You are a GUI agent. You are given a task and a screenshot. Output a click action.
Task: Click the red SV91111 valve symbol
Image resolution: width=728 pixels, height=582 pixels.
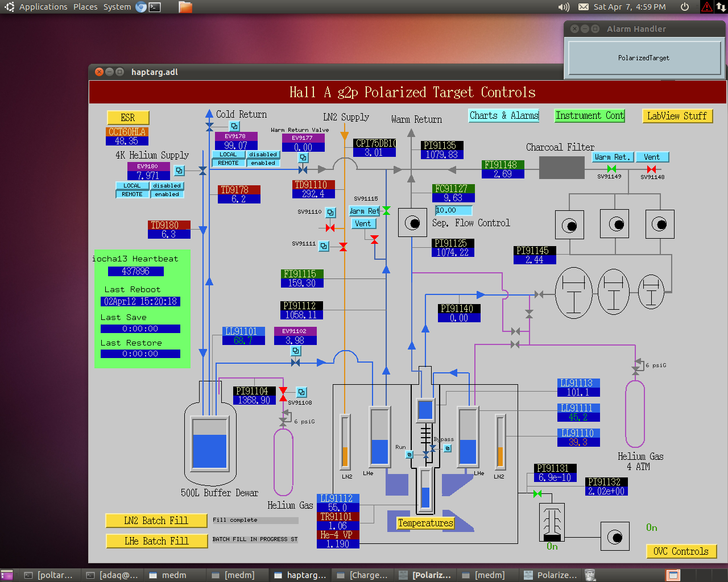coord(343,247)
